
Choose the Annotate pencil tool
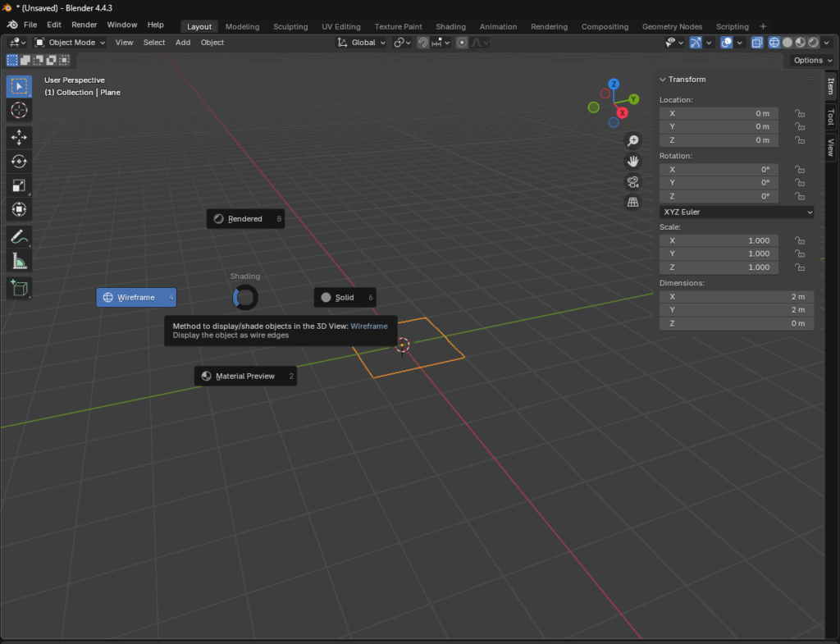tap(19, 237)
